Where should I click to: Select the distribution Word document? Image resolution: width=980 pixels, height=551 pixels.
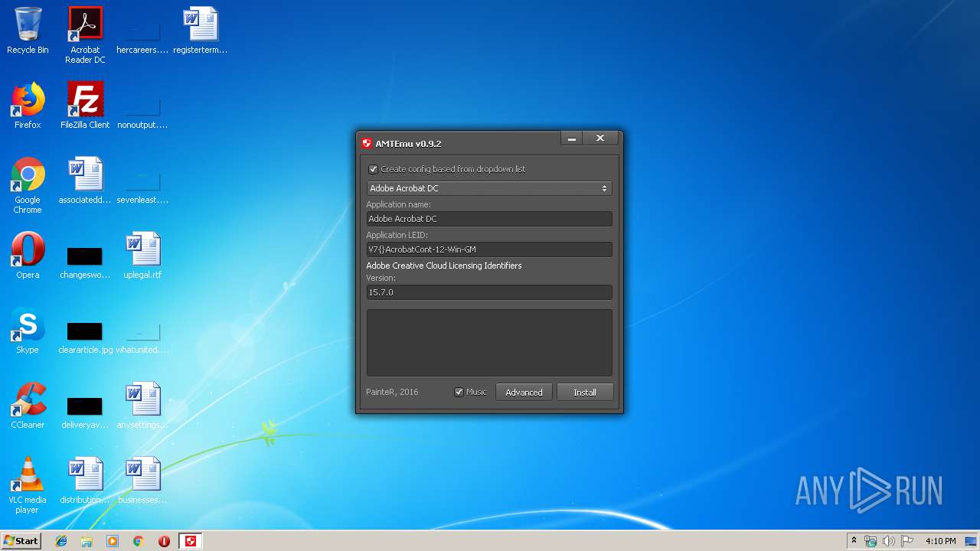point(85,481)
